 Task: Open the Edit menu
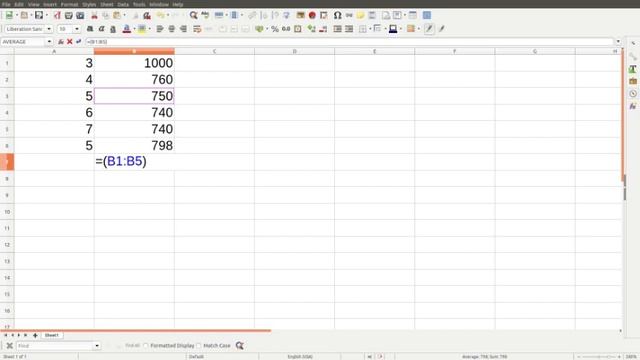pos(19,4)
